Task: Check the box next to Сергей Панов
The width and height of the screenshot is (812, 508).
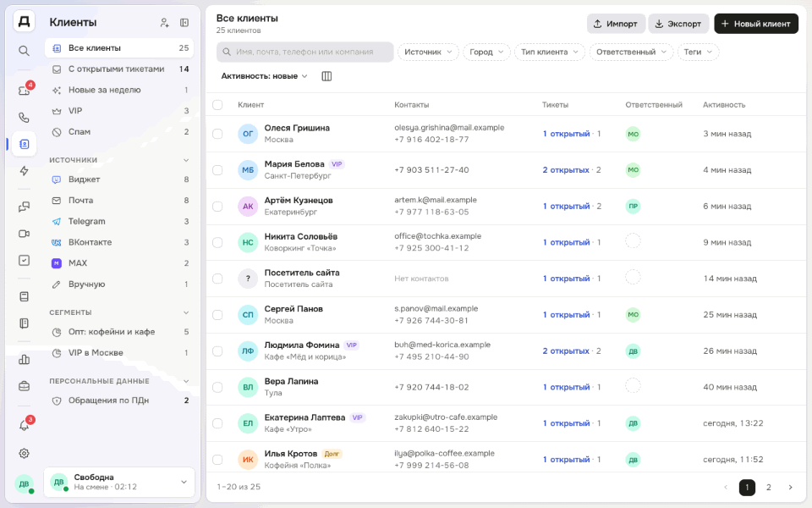Action: point(217,315)
